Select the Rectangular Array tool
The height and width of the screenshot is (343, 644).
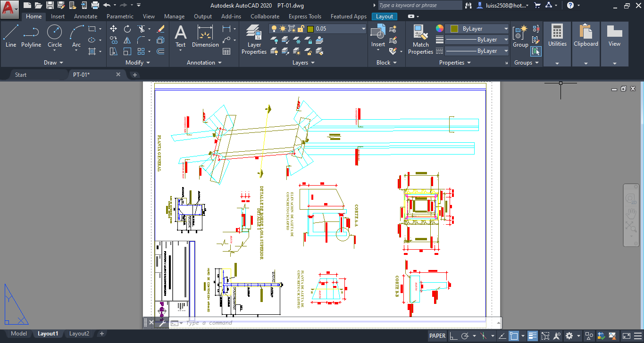click(142, 51)
